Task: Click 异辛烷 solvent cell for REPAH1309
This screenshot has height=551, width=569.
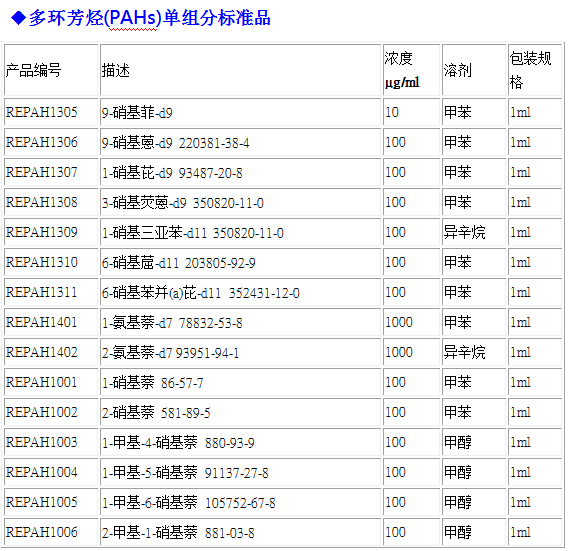Action: pyautogui.click(x=474, y=232)
